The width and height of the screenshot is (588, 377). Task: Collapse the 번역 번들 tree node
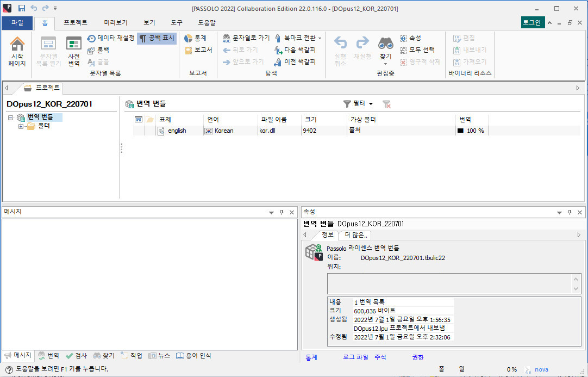(x=10, y=118)
